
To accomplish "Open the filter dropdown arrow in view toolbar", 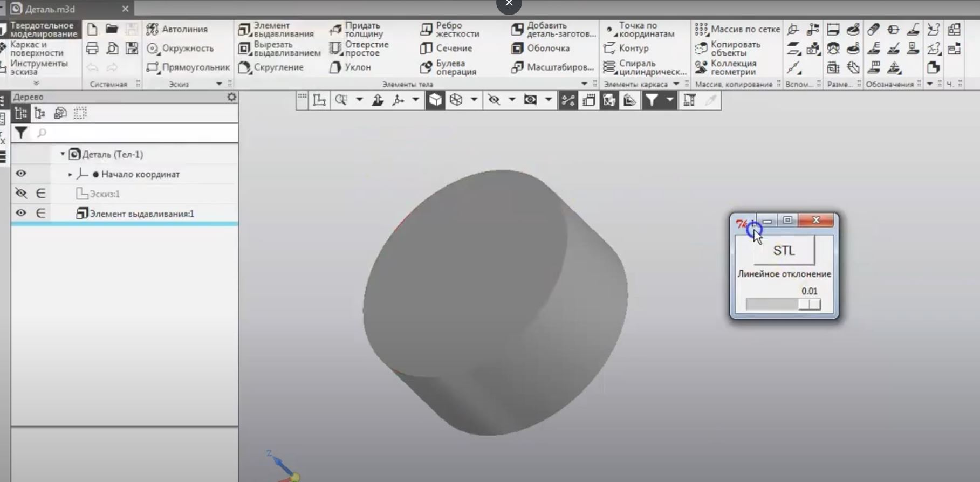I will click(x=669, y=100).
